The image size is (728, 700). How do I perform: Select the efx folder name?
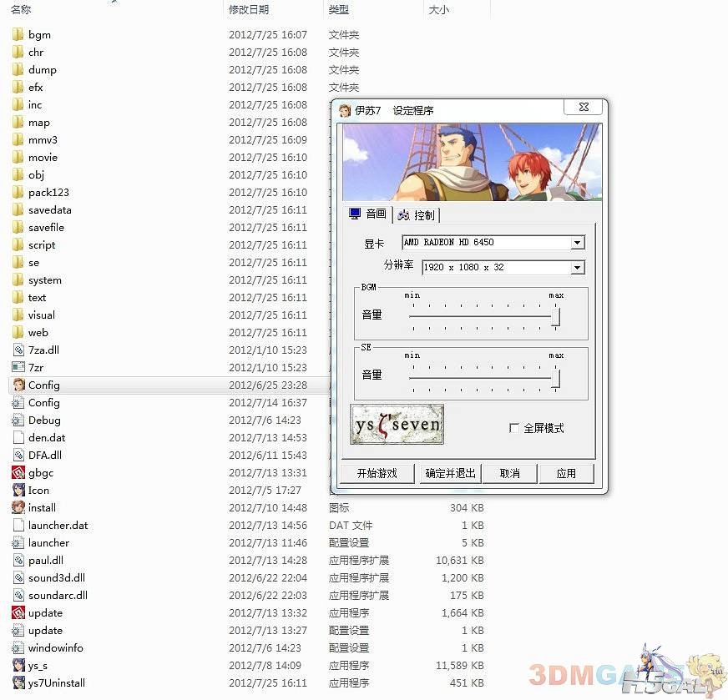click(36, 88)
